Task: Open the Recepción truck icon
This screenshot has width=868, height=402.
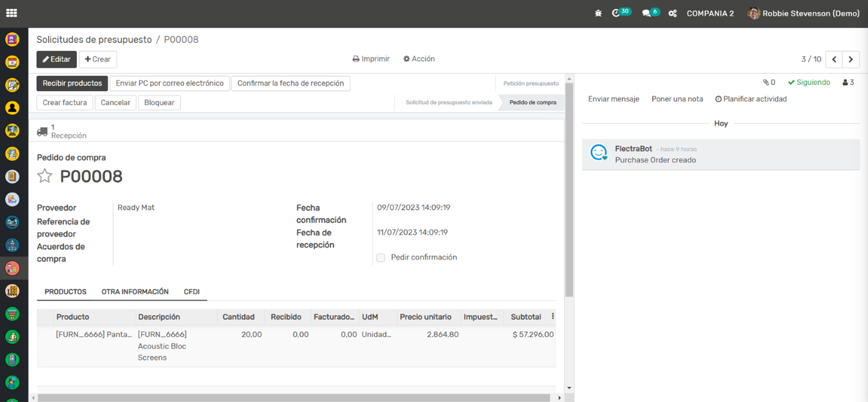Action: point(42,132)
